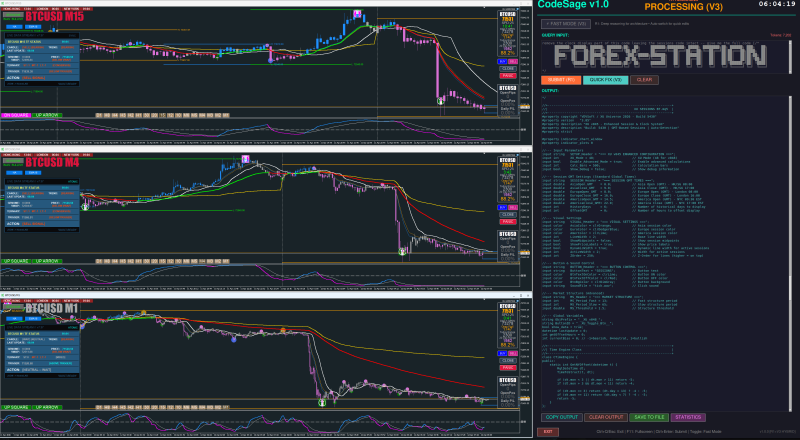Screen dimensions: 800x440
Task: Click the UP ARROW button on M4 chart
Action: 47,261
